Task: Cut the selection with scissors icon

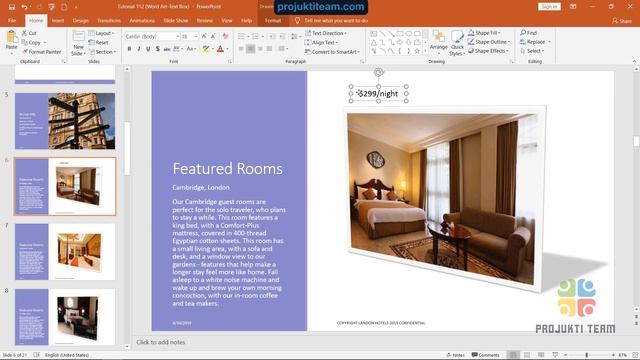Action: click(29, 33)
